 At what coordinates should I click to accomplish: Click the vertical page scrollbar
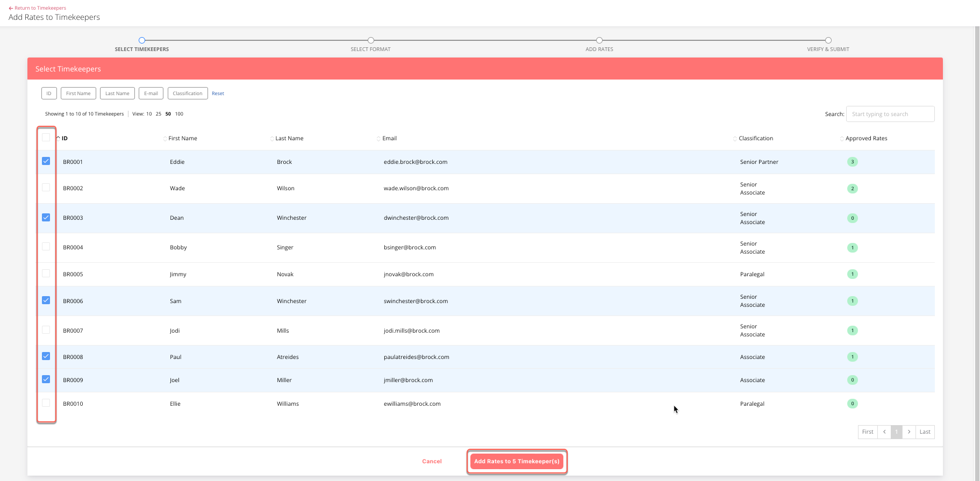coord(977,242)
